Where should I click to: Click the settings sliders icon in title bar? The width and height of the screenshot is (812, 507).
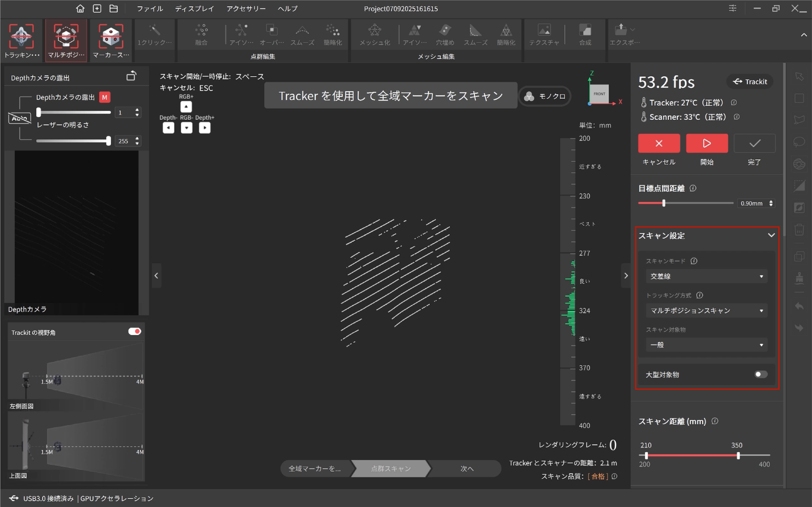coord(733,8)
